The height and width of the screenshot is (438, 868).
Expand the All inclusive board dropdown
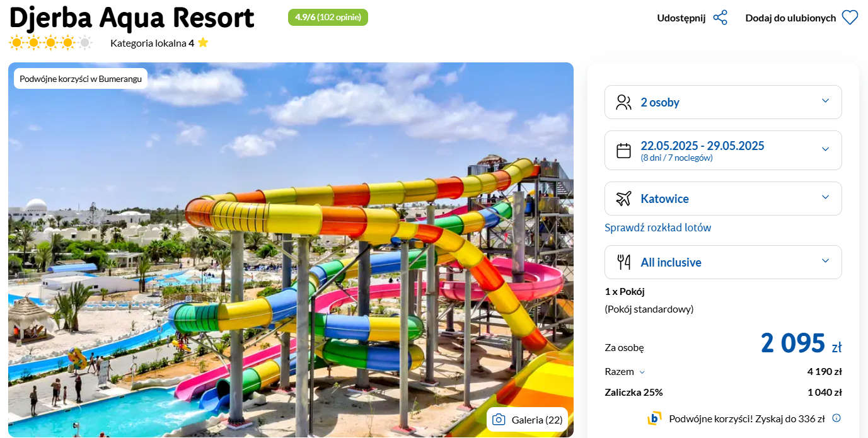coord(723,262)
